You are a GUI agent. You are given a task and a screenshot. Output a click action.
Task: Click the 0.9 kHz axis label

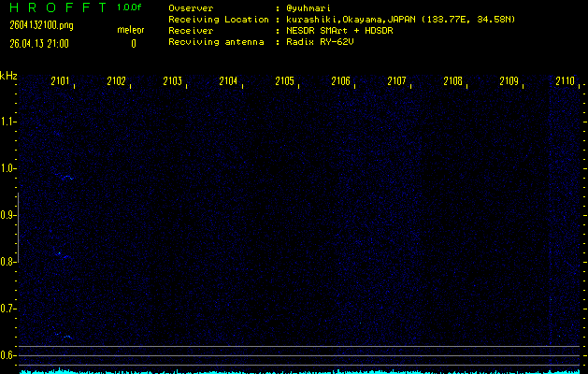pyautogui.click(x=7, y=215)
